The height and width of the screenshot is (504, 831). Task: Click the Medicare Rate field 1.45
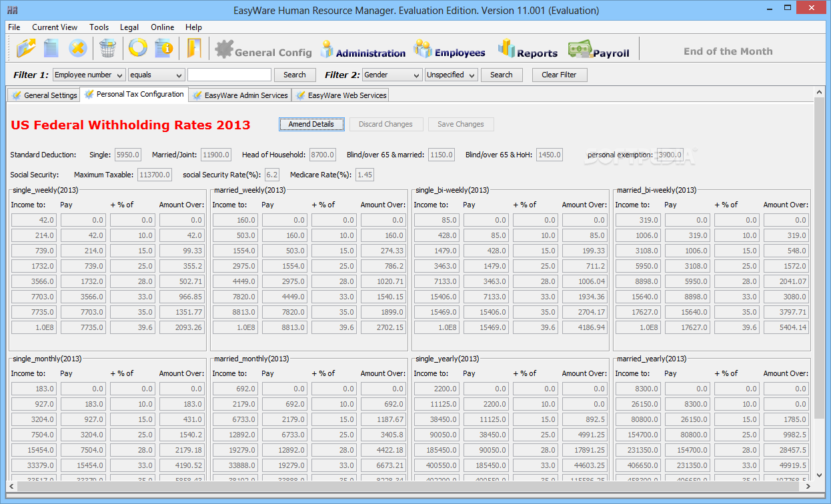tap(365, 175)
